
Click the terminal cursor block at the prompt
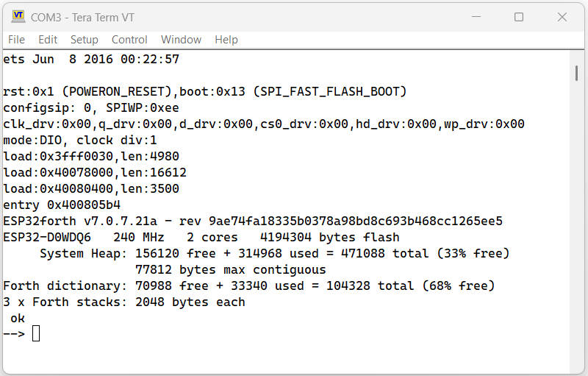coord(36,334)
